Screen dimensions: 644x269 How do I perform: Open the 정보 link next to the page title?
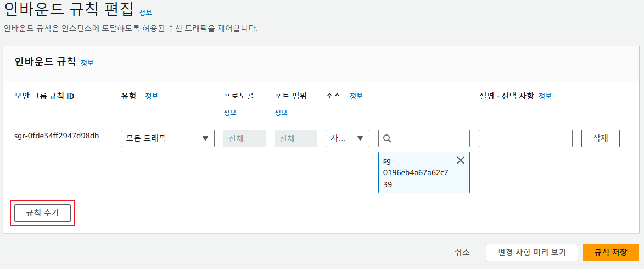[x=145, y=13]
